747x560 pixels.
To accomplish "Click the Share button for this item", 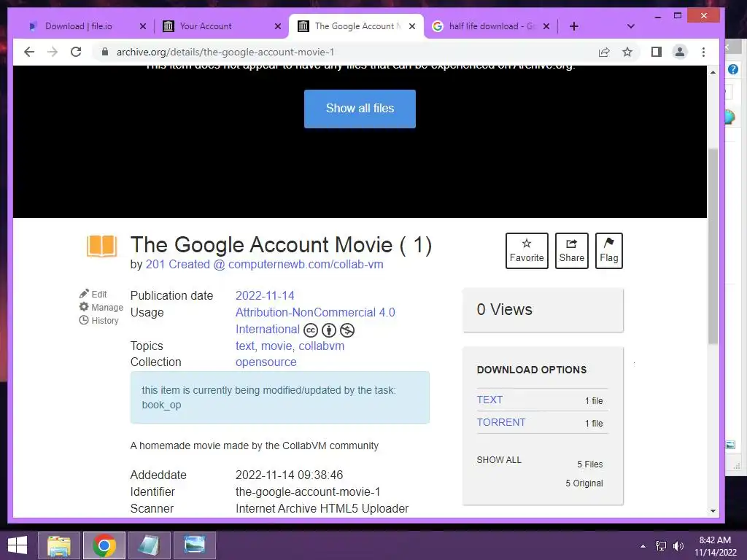I will click(x=572, y=251).
